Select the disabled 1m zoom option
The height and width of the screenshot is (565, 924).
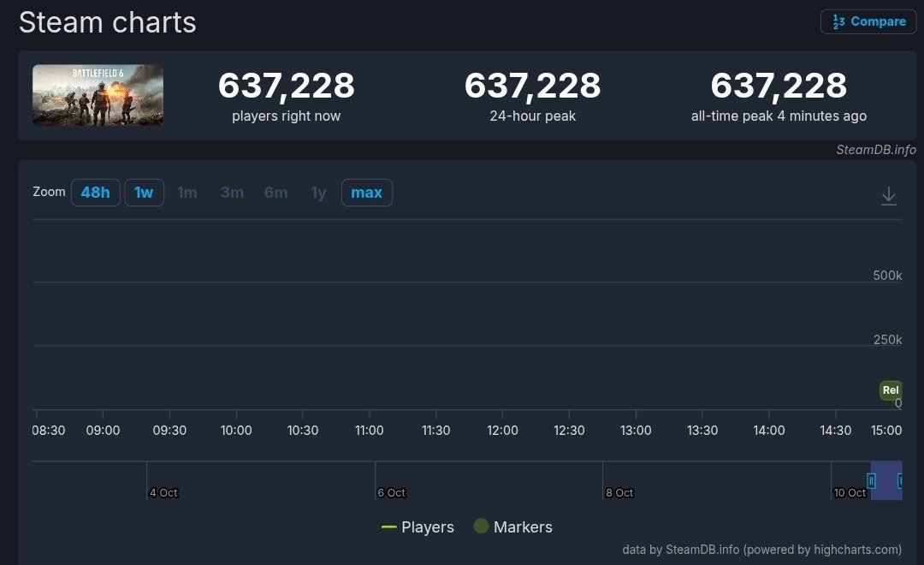point(187,193)
